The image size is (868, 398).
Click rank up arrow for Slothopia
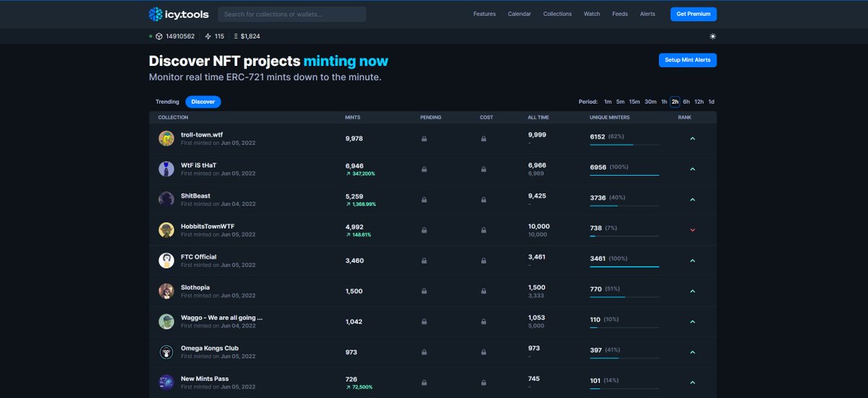pos(692,291)
